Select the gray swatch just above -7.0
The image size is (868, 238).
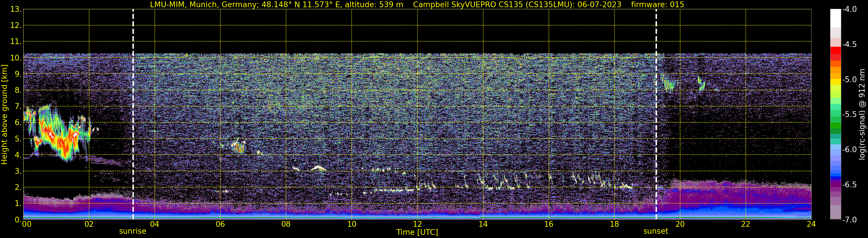836,212
